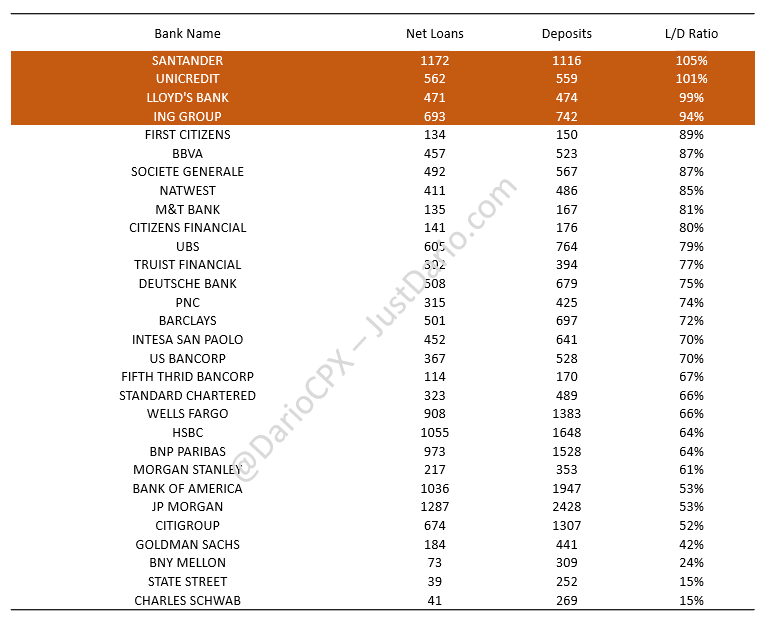Click the Bank Name column header
This screenshot has height=622, width=772.
click(x=187, y=34)
